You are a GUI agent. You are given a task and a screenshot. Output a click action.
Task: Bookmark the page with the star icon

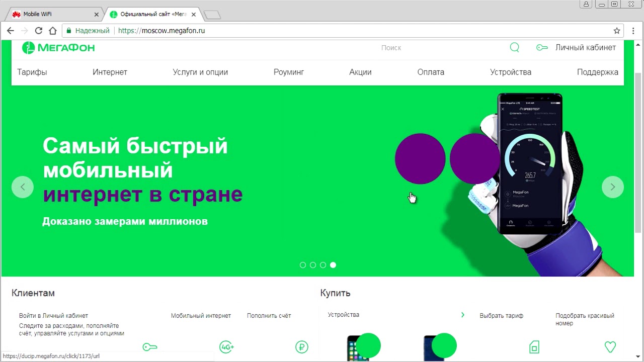[617, 31]
